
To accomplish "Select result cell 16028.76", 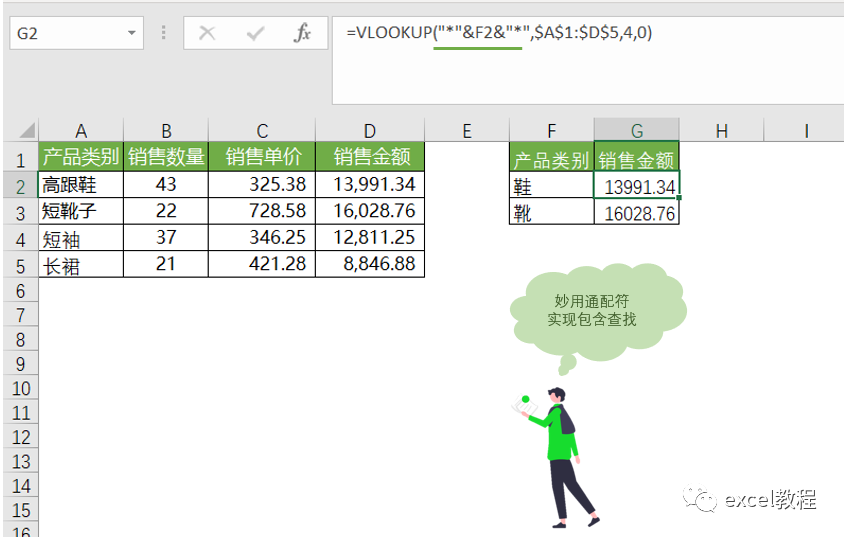I will click(x=637, y=211).
